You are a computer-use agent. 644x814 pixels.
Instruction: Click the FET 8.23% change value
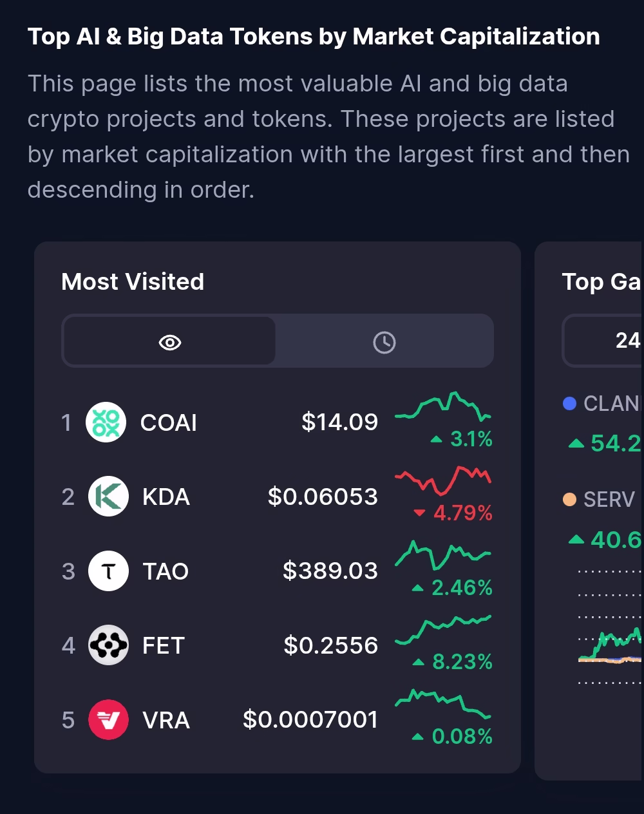coord(462,662)
